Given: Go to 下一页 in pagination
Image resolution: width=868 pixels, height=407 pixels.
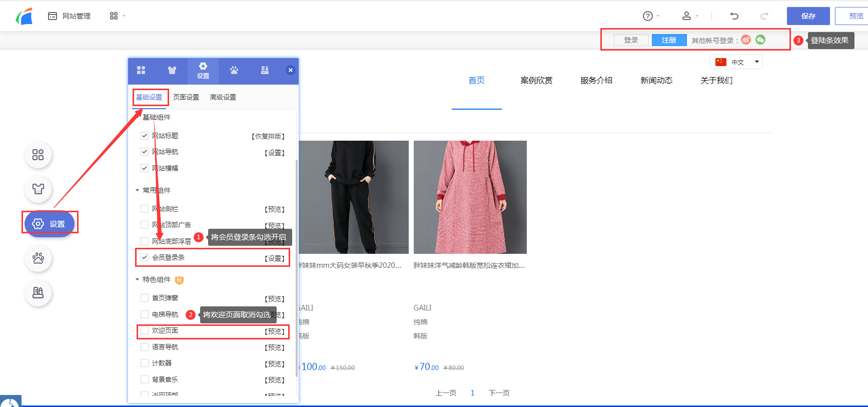Looking at the screenshot, I should pyautogui.click(x=499, y=393).
